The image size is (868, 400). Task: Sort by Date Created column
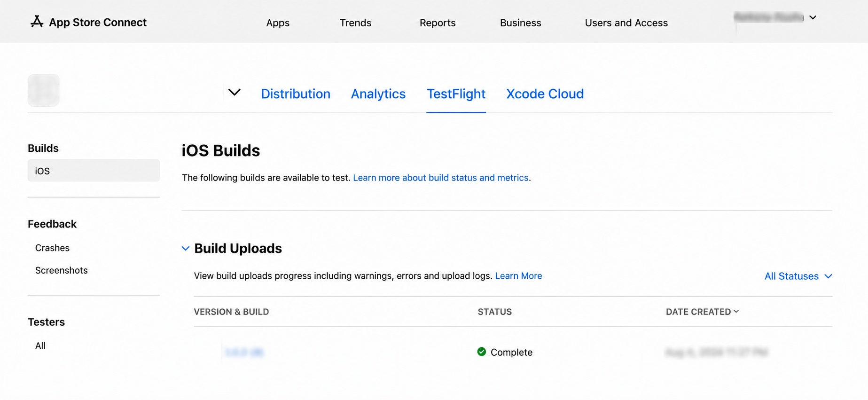click(702, 312)
